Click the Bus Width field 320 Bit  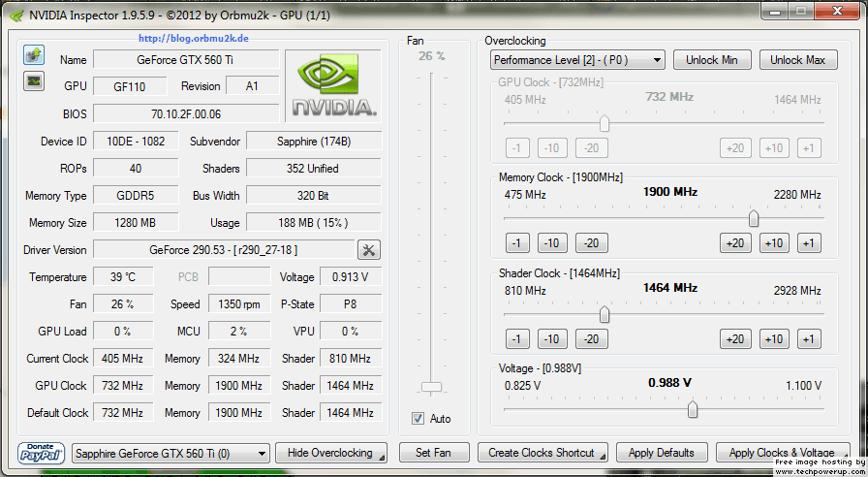tap(314, 196)
